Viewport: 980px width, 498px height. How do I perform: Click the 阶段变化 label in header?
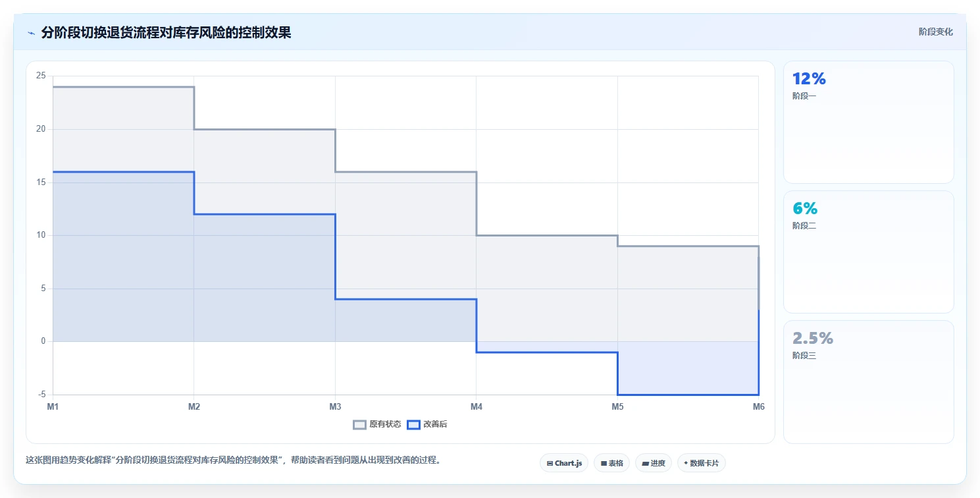(935, 32)
